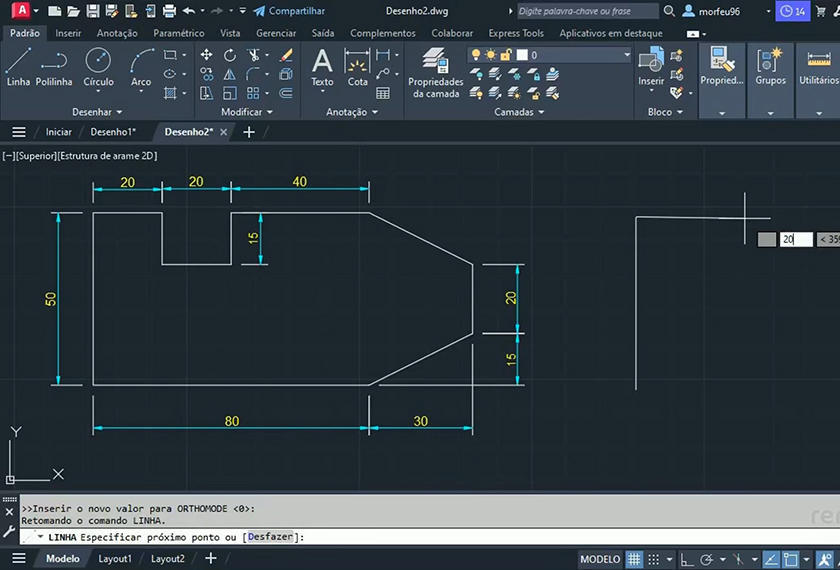Viewport: 840px width, 570px height.
Task: Open the Anotação ribbon tab
Action: [117, 33]
